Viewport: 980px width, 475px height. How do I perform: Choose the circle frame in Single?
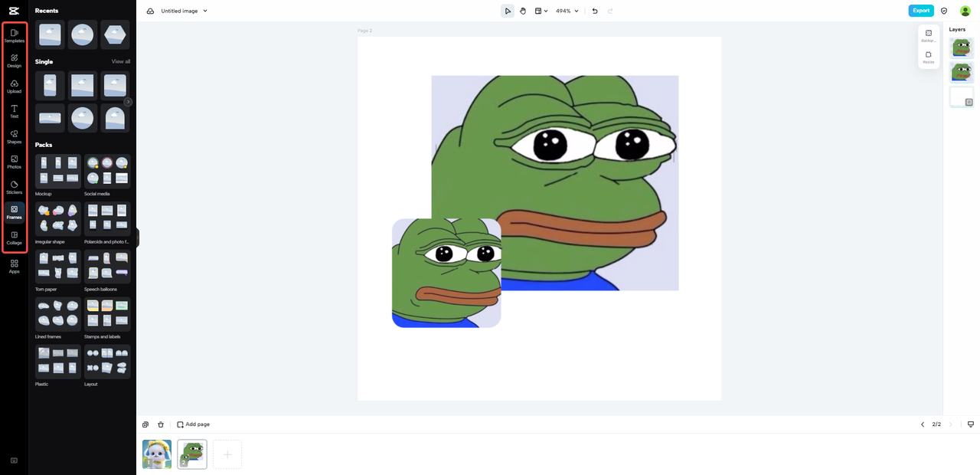click(x=83, y=118)
